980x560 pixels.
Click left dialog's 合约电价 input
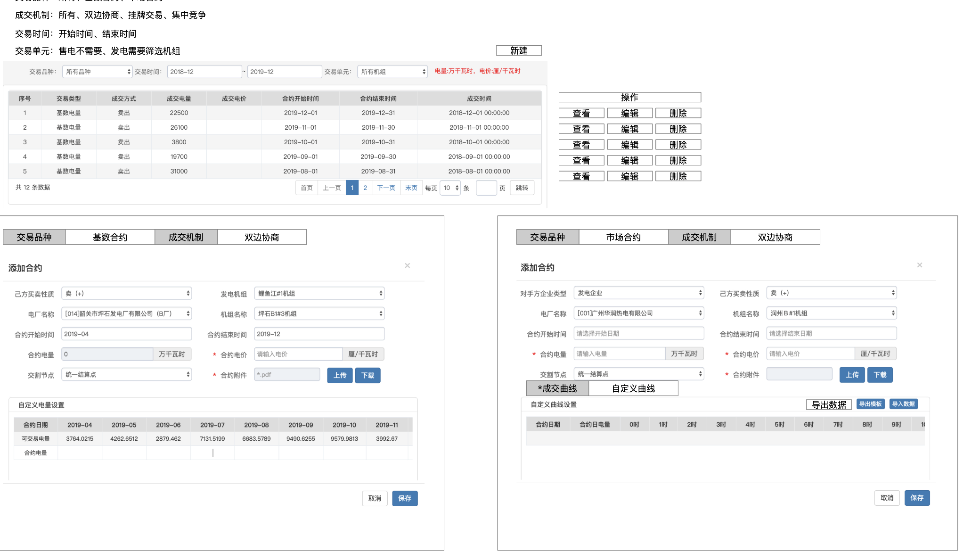[x=298, y=354]
